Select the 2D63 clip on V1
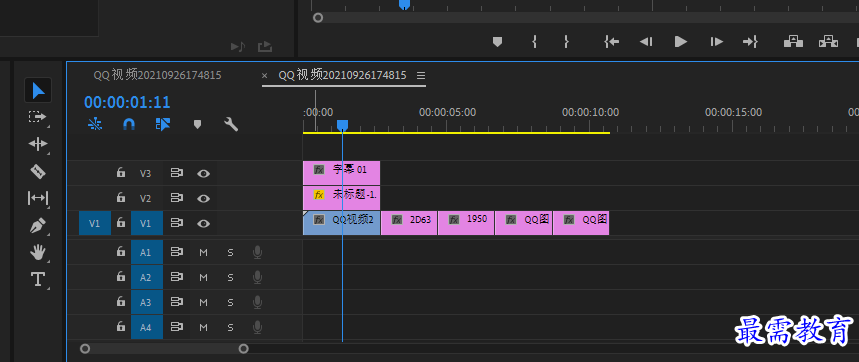Image resolution: width=859 pixels, height=362 pixels. click(409, 223)
